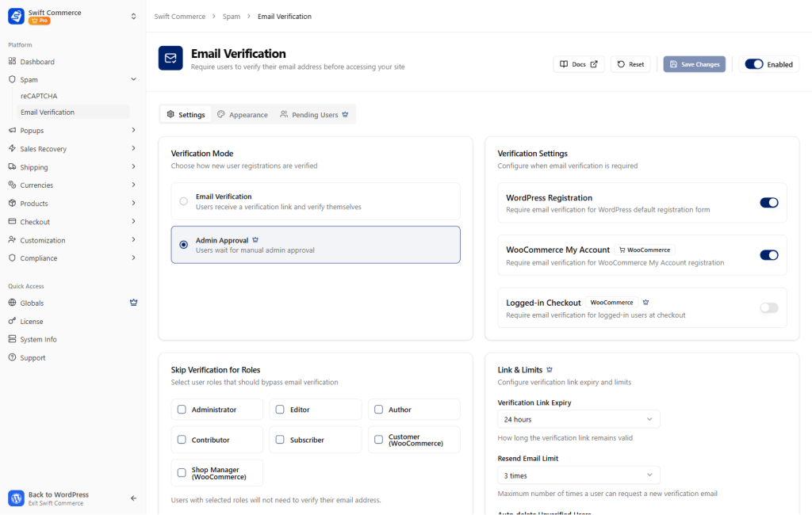Click the Swift Commerce logo icon
The height and width of the screenshot is (515, 812).
click(x=16, y=16)
